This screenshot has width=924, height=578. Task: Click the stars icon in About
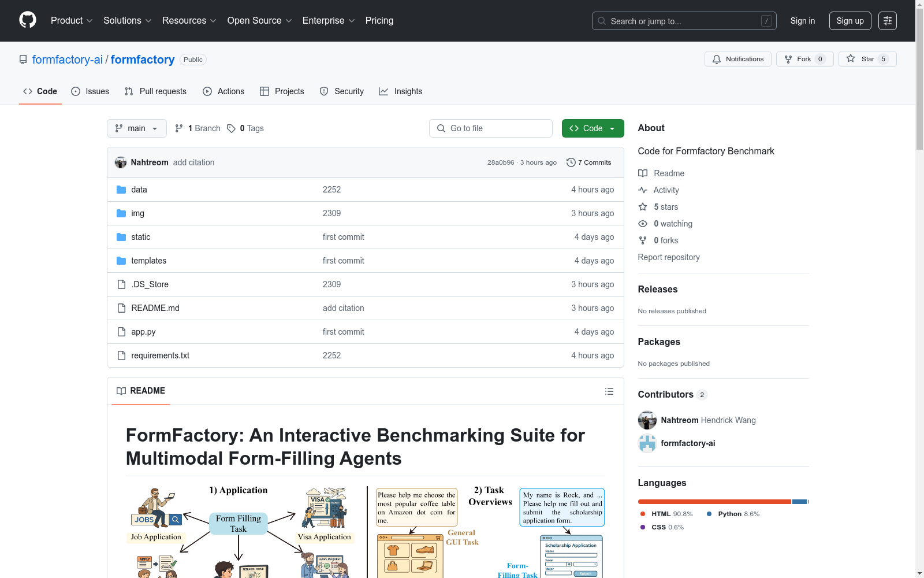(x=643, y=207)
